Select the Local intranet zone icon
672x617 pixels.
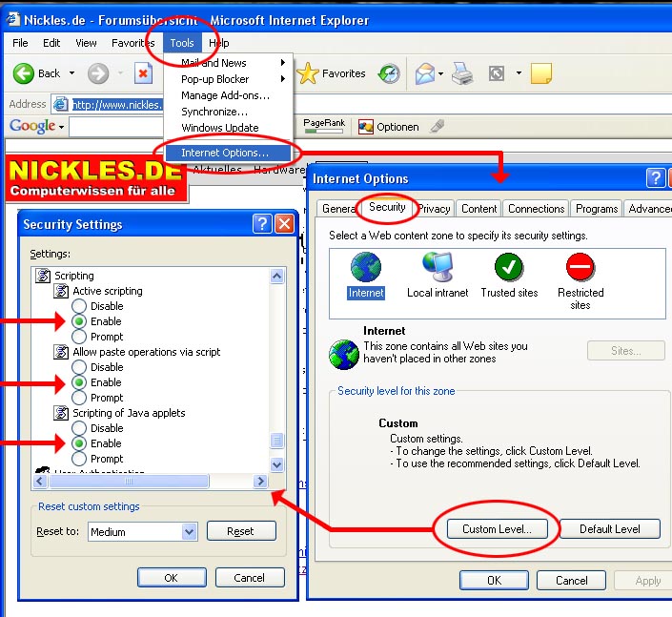click(438, 266)
